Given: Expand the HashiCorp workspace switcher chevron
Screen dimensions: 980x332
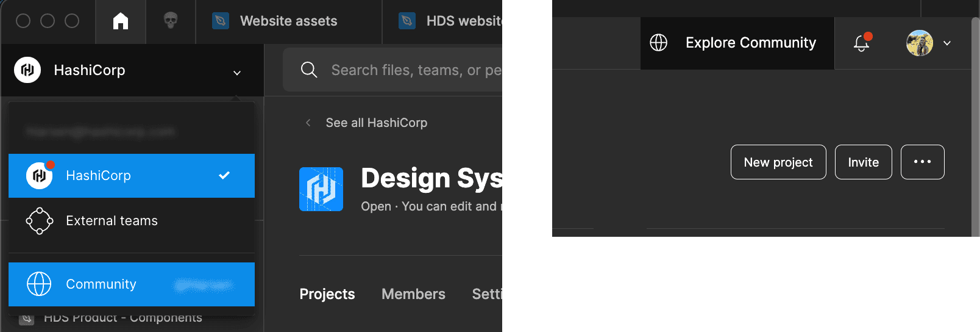Looking at the screenshot, I should (x=237, y=73).
